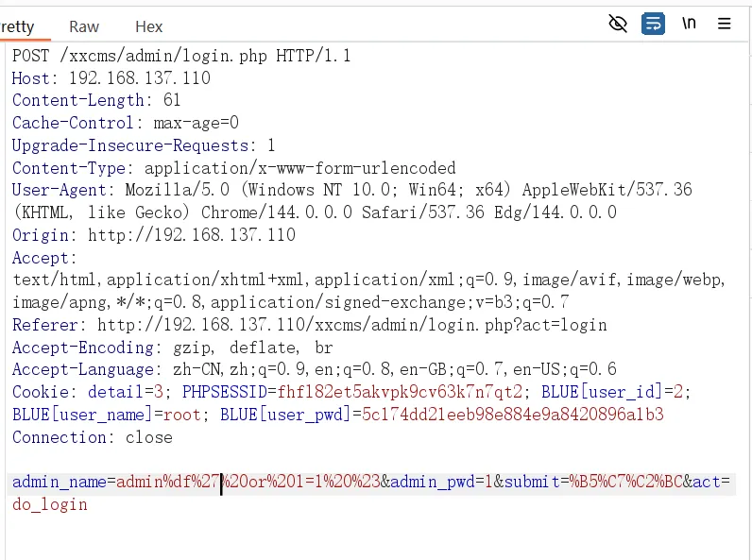Click the BLUE[user_name]=root cookie entry
Image resolution: width=752 pixels, height=560 pixels.
tap(107, 415)
